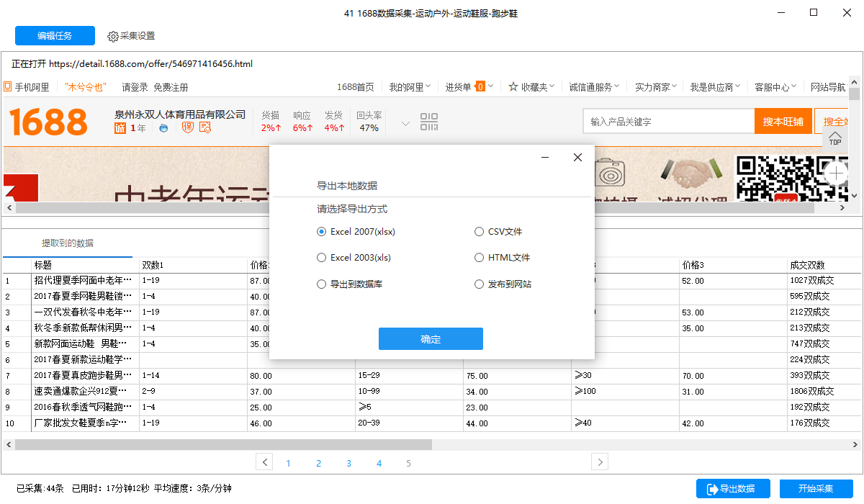Select row 1 title '招代理夏季网面中老年…'

coord(85,281)
